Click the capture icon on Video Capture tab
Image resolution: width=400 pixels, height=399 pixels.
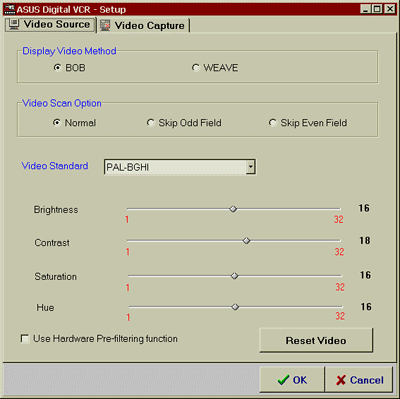[x=105, y=26]
